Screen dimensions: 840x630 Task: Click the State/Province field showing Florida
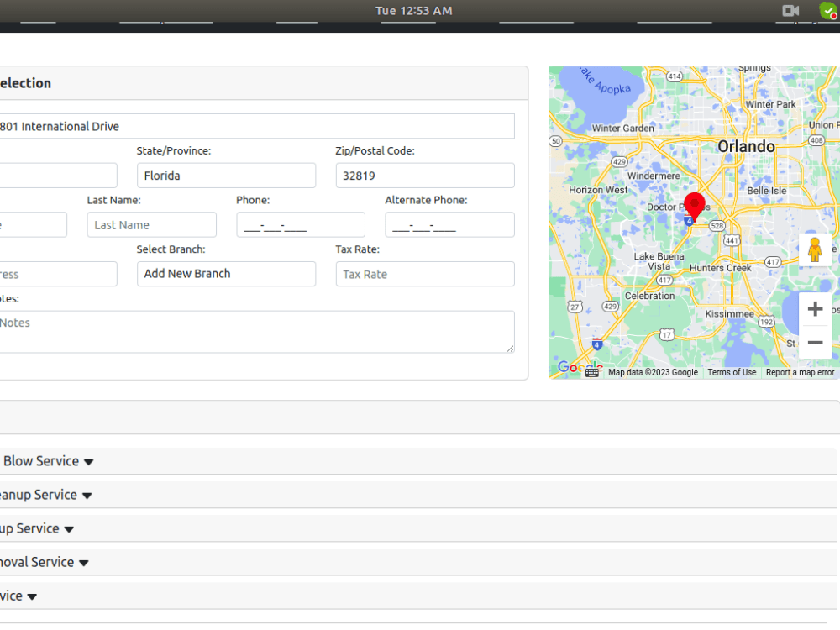[x=226, y=176]
